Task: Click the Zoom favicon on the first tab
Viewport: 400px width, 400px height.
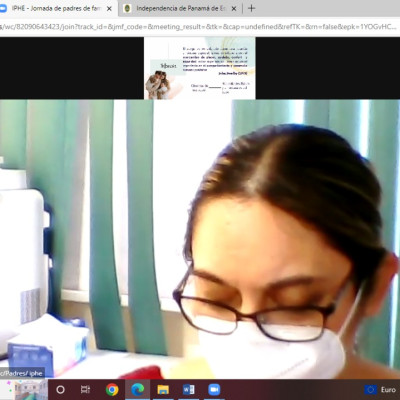Action: pyautogui.click(x=3, y=9)
